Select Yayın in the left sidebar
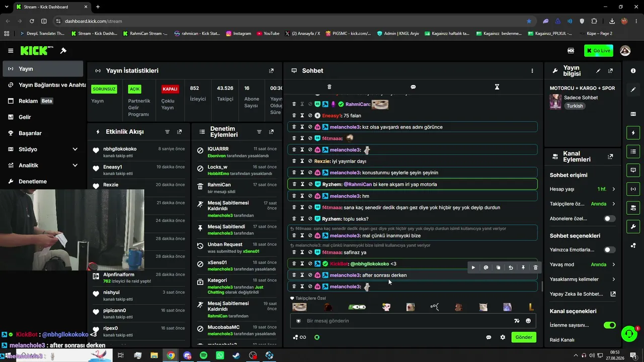Screen dimensions: 644x362 pos(43,69)
